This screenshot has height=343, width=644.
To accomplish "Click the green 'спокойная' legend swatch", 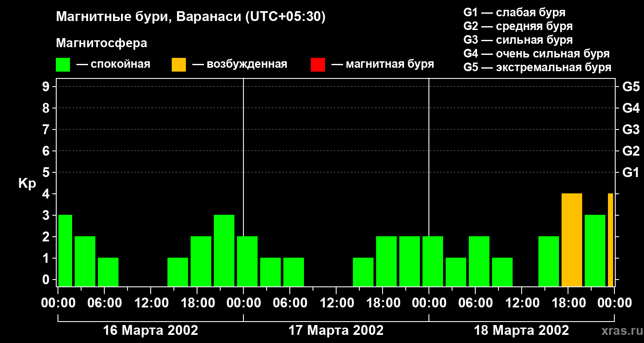I will (63, 65).
